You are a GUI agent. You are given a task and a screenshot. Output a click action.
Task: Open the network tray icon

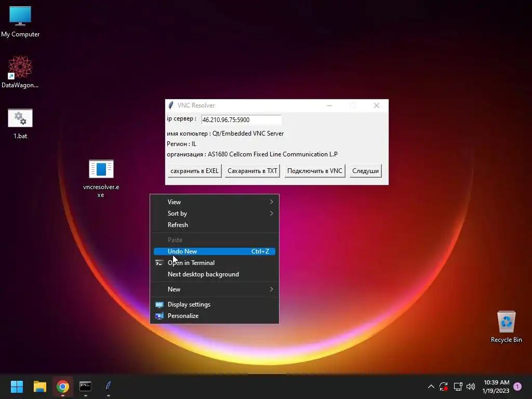pos(458,387)
